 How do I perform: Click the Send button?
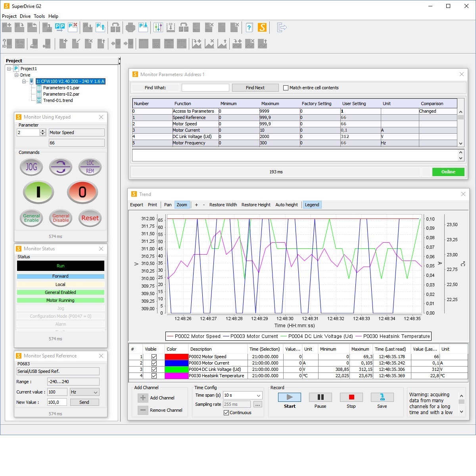(84, 402)
